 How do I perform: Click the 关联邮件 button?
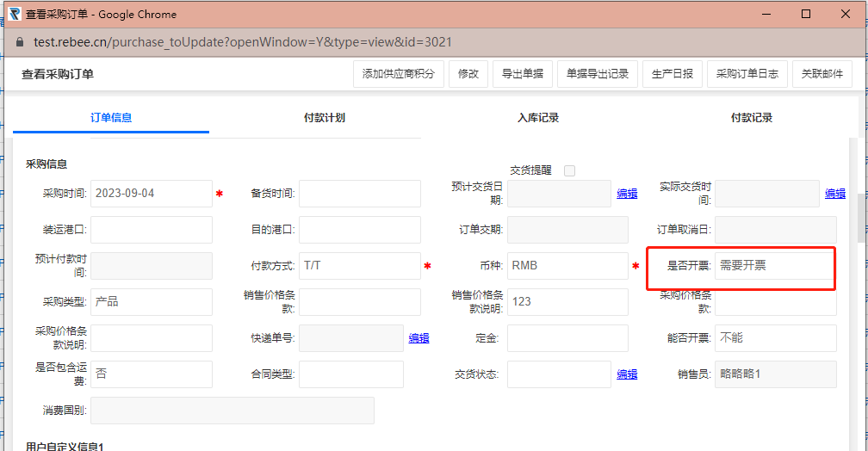pos(822,74)
